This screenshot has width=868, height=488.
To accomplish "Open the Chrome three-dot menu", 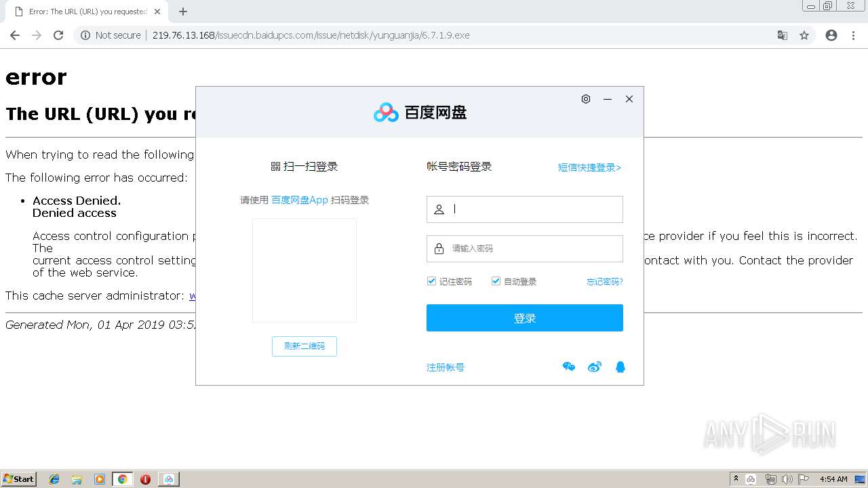I will (853, 35).
